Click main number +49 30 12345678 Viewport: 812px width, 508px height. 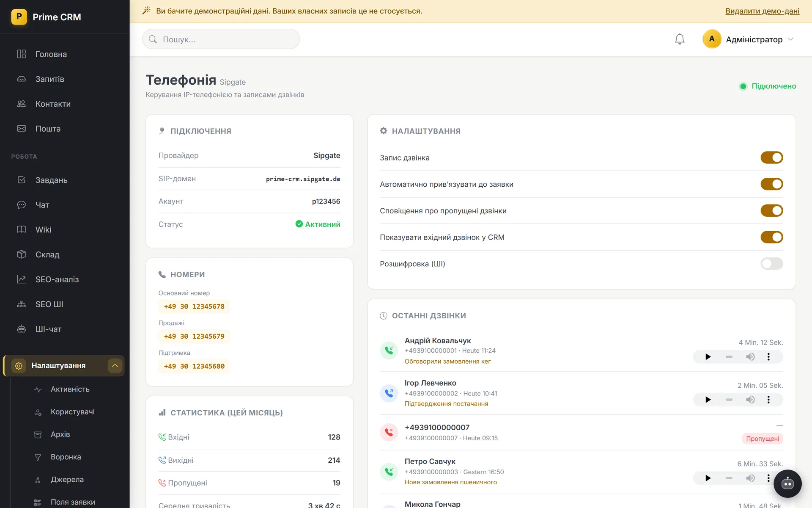pos(194,306)
